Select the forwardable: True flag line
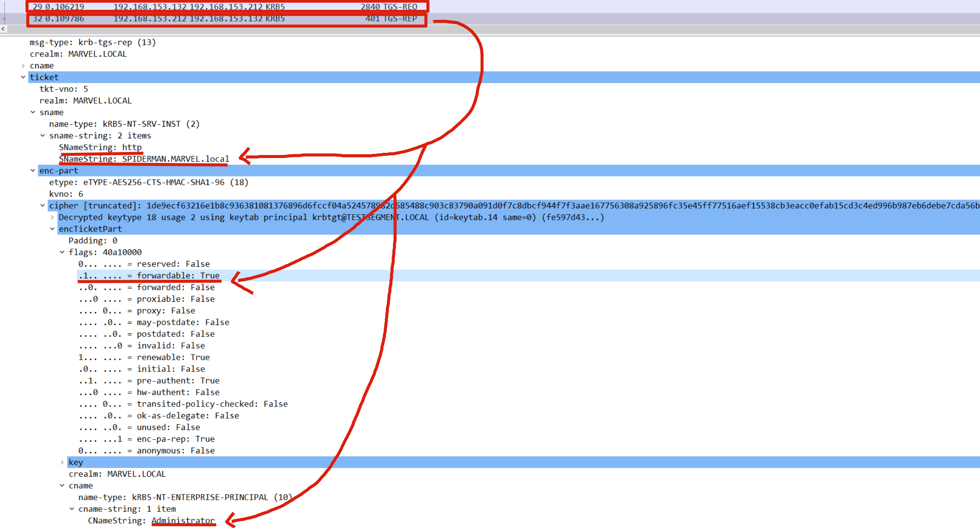The image size is (980, 528). tap(178, 276)
